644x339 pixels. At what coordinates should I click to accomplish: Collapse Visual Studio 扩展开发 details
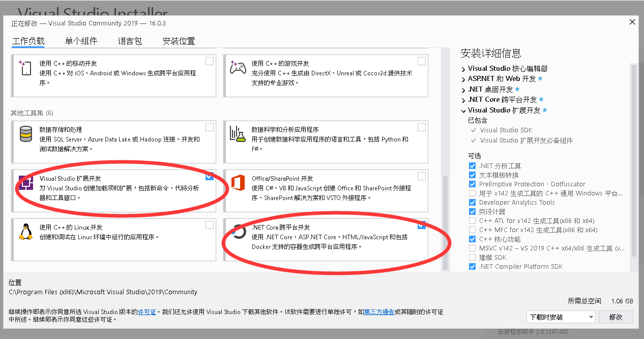(463, 110)
